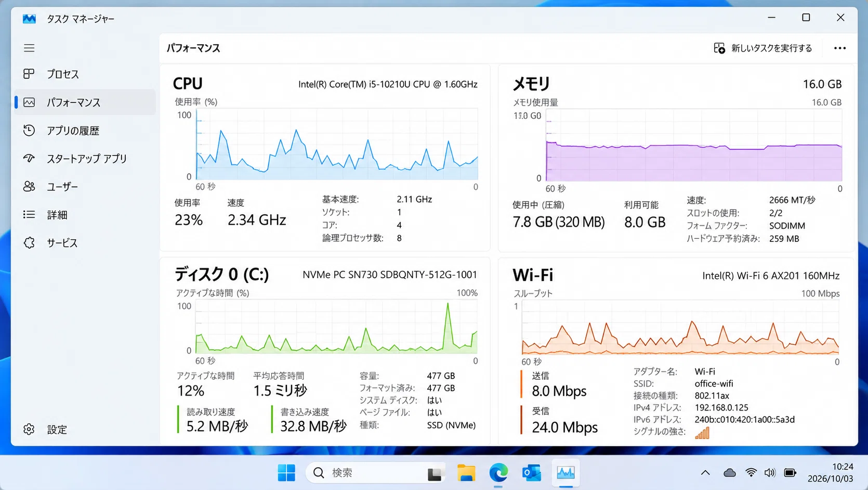The image size is (868, 490).
Task: Click Task Manager icon on the taskbar
Action: coord(565,473)
